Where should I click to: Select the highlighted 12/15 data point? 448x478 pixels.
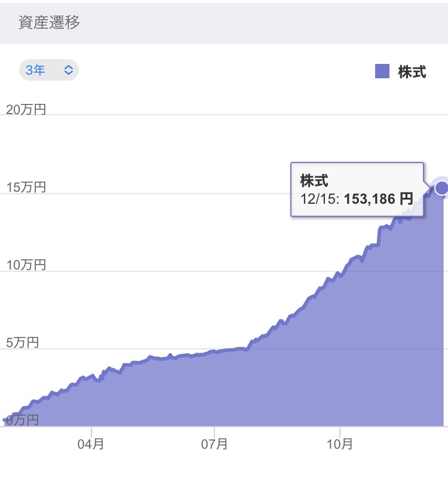[441, 188]
